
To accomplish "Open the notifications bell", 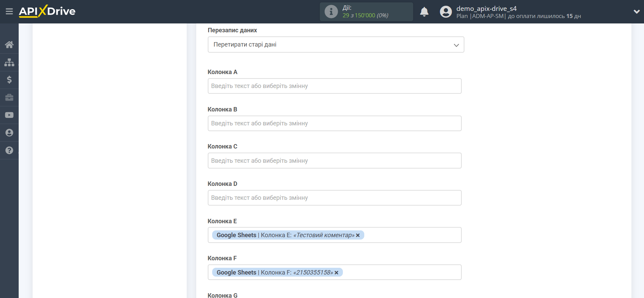I will click(x=424, y=12).
